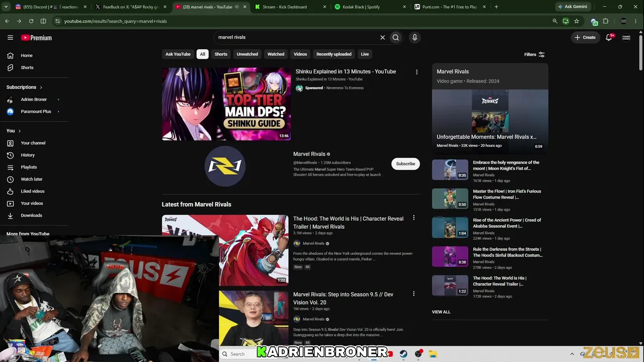Viewport: 644px width, 362px height.
Task: Select the All filter chip
Action: tap(202, 54)
